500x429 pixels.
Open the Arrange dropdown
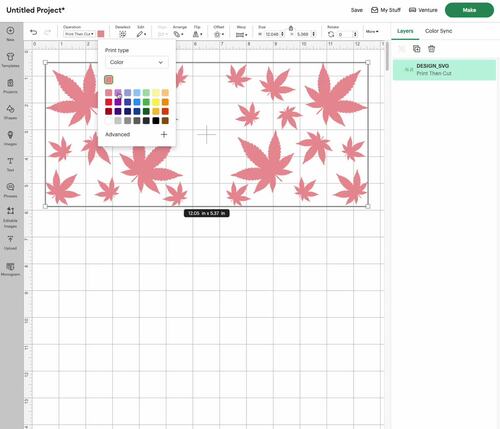(178, 34)
